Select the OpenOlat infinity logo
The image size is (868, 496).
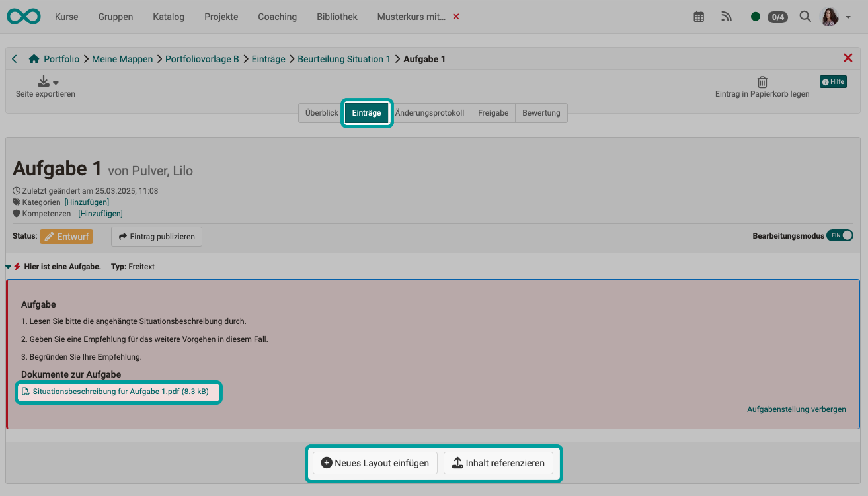click(x=22, y=16)
